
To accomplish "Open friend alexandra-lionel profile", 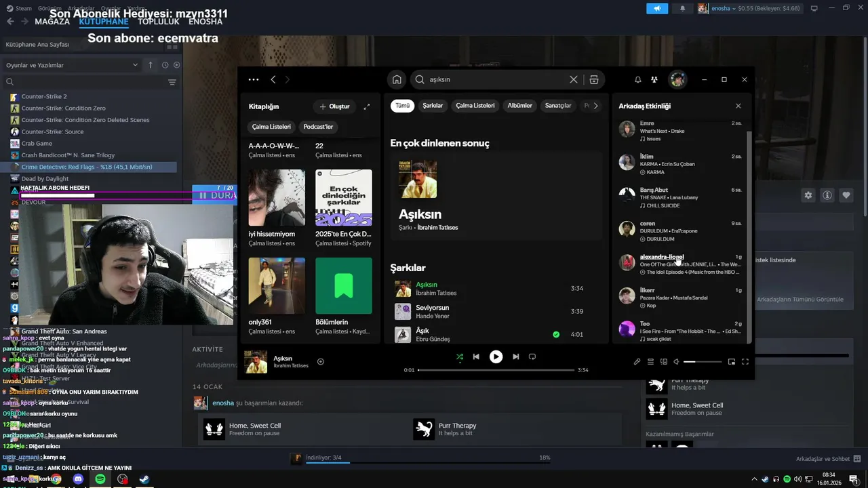I will tap(661, 257).
